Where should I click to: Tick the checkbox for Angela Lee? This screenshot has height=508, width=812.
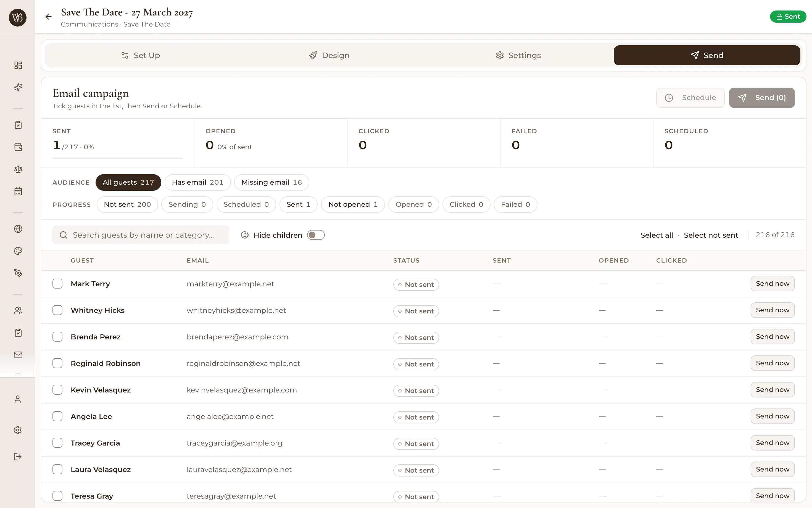pos(57,416)
